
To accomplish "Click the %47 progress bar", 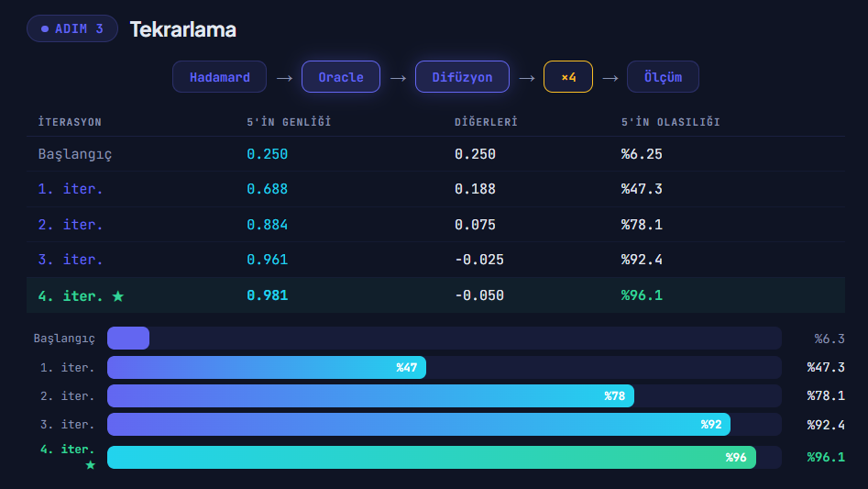I will 267,367.
